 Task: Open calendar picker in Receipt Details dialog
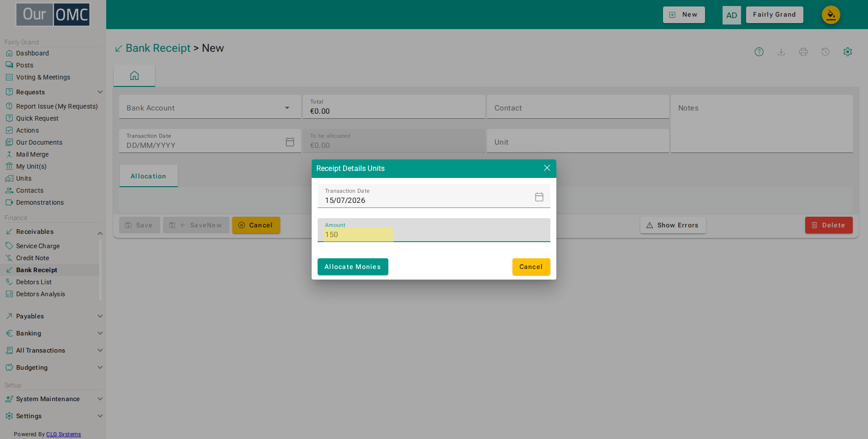tap(539, 197)
